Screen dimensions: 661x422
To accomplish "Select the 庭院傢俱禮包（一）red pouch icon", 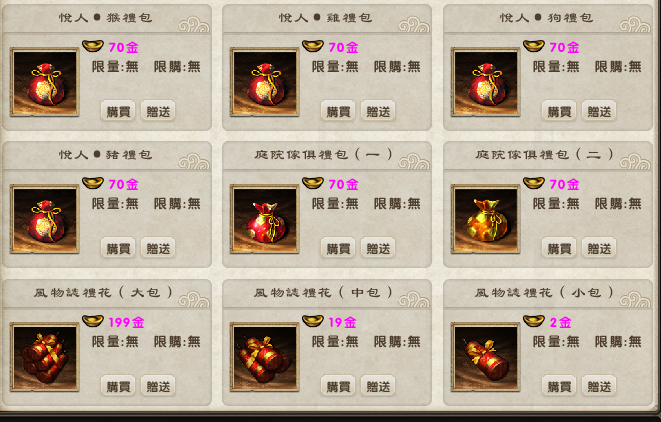I will 265,219.
